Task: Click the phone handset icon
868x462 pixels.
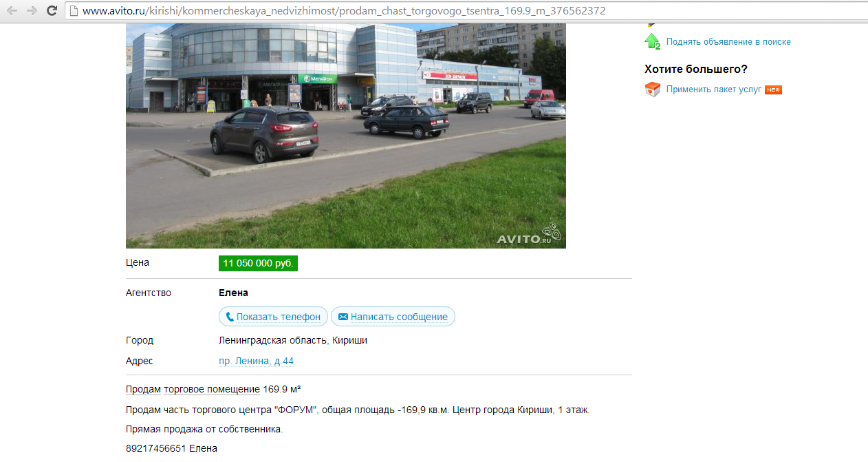Action: pyautogui.click(x=230, y=317)
